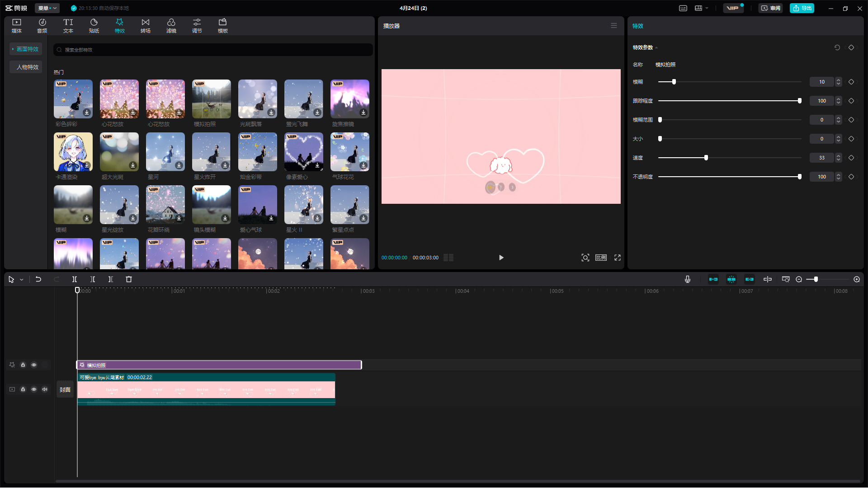The height and width of the screenshot is (488, 868).
Task: Click the undo arrow icon
Action: (x=38, y=280)
